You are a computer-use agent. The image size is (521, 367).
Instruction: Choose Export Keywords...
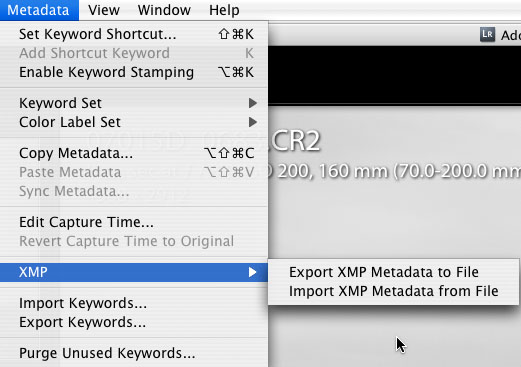click(134, 322)
